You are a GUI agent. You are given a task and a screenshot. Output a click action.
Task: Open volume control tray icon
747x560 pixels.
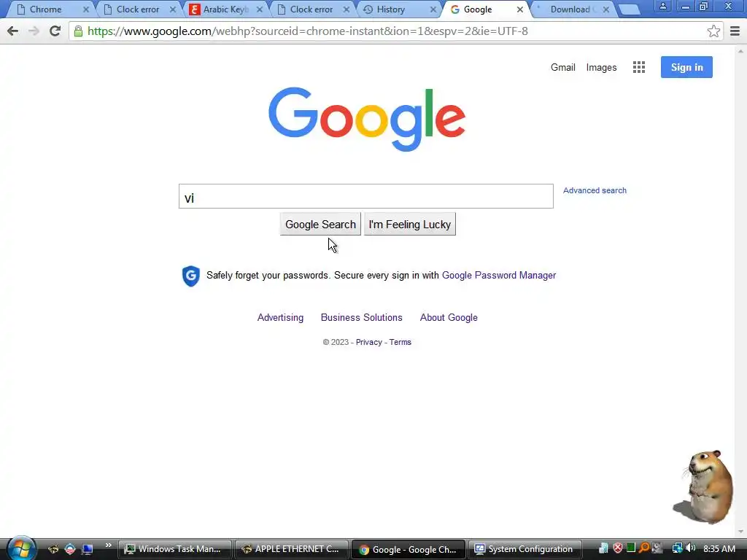point(690,548)
